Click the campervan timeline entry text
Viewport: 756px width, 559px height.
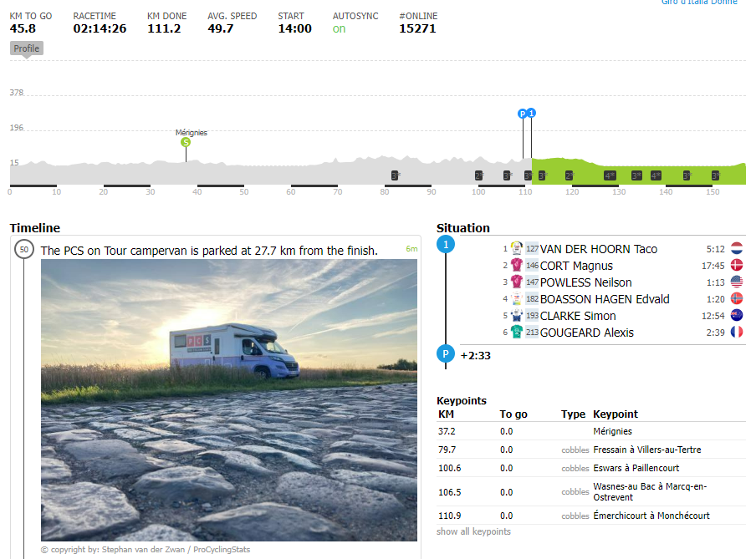pyautogui.click(x=209, y=251)
